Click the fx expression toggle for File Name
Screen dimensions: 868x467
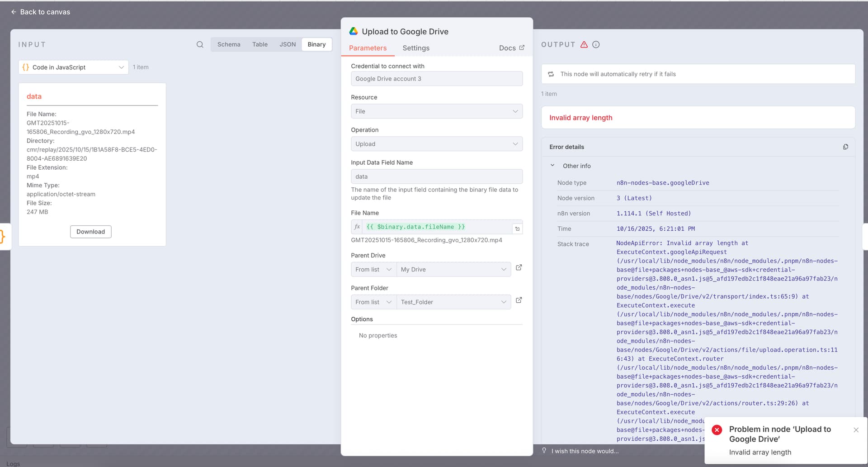point(357,227)
